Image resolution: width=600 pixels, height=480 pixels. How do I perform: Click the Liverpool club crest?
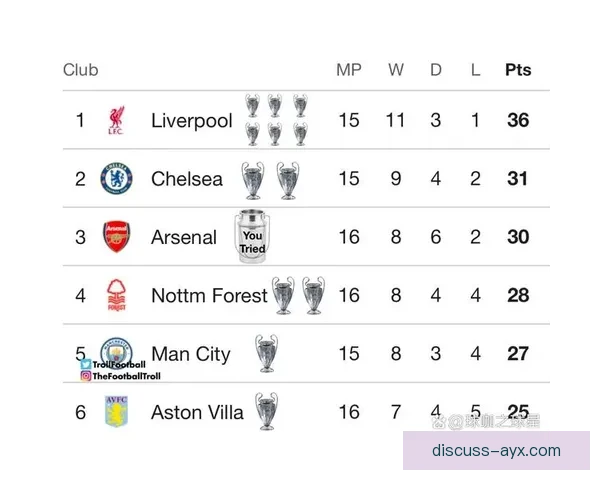(x=116, y=122)
